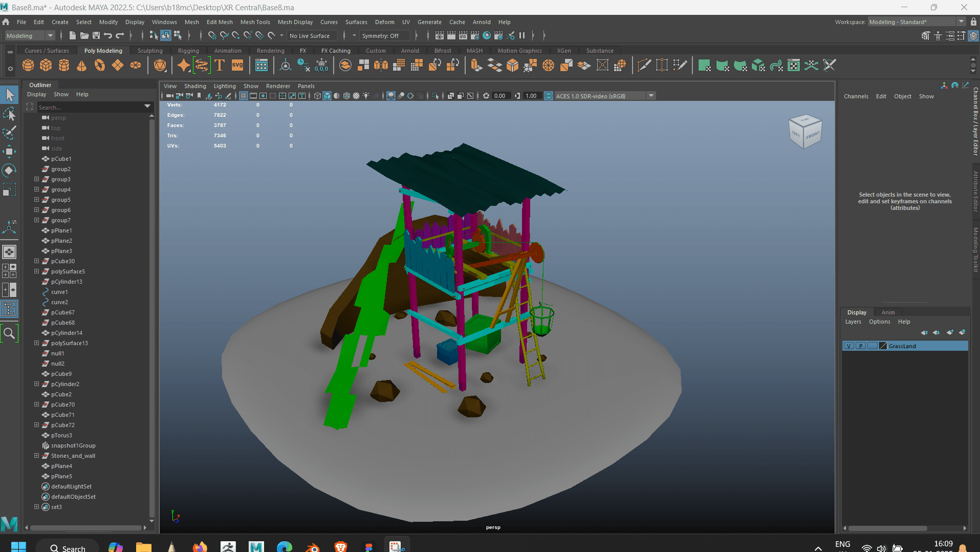Toggle GrassLand layer visibility V box

(x=849, y=346)
